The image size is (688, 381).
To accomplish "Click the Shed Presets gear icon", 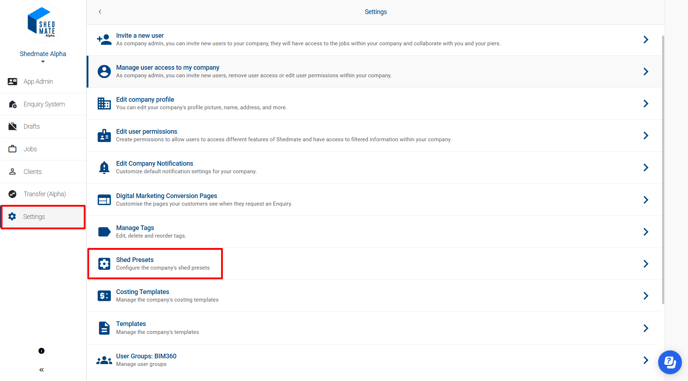I will [x=104, y=264].
